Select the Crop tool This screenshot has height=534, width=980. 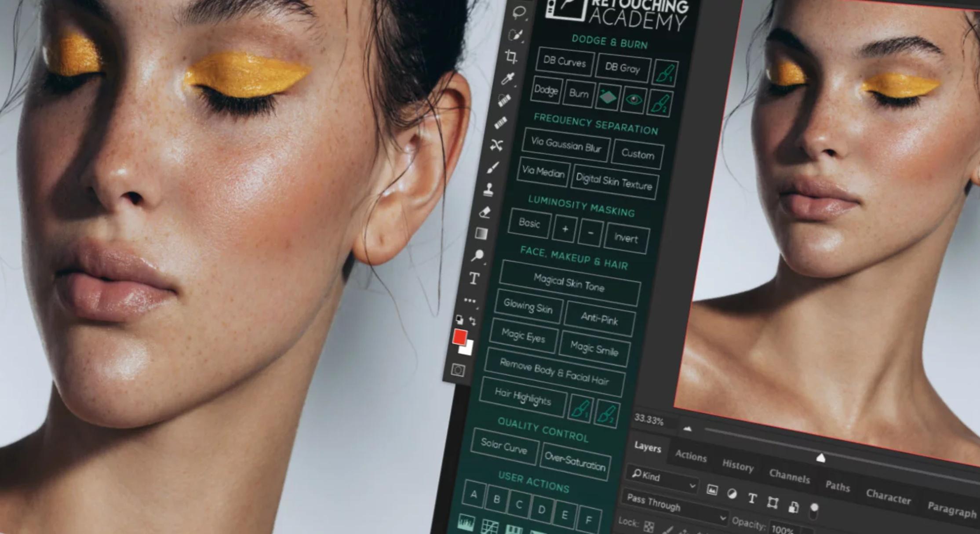[x=511, y=57]
